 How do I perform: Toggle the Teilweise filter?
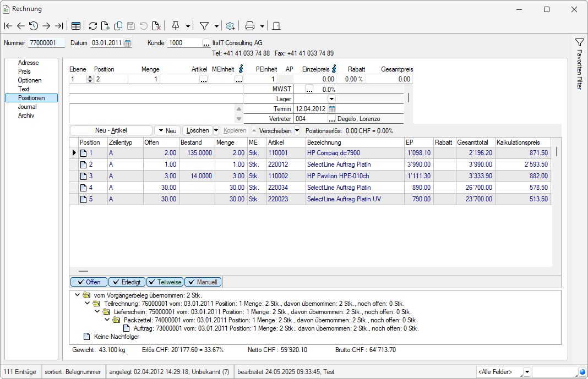pos(165,282)
